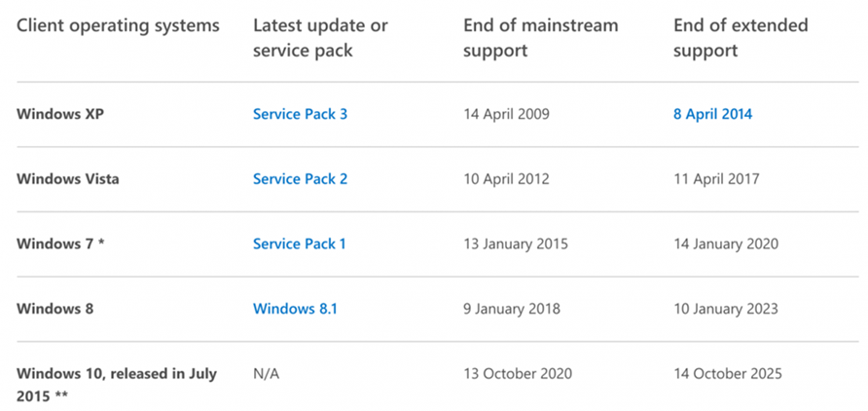
Task: Click the 11 April 2017 date cell
Action: 716,179
